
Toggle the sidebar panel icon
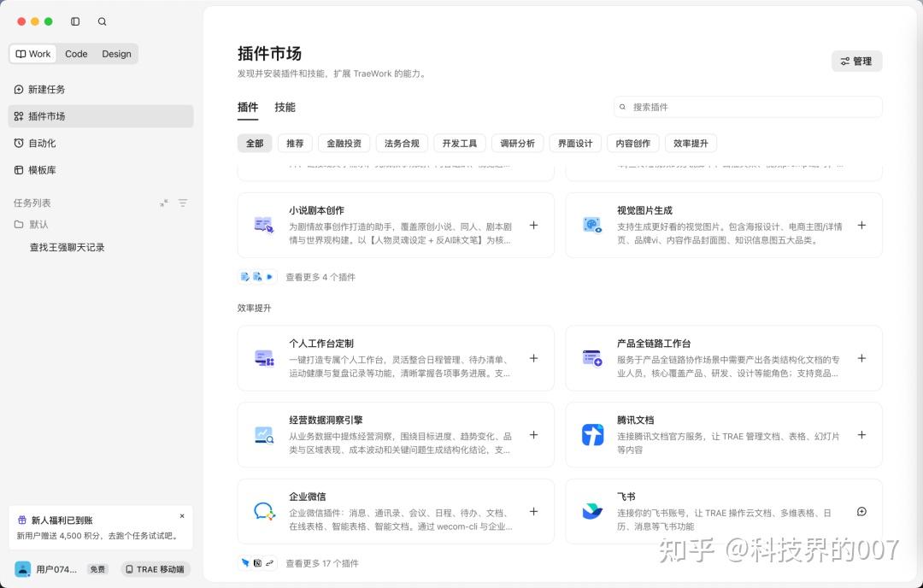point(75,21)
